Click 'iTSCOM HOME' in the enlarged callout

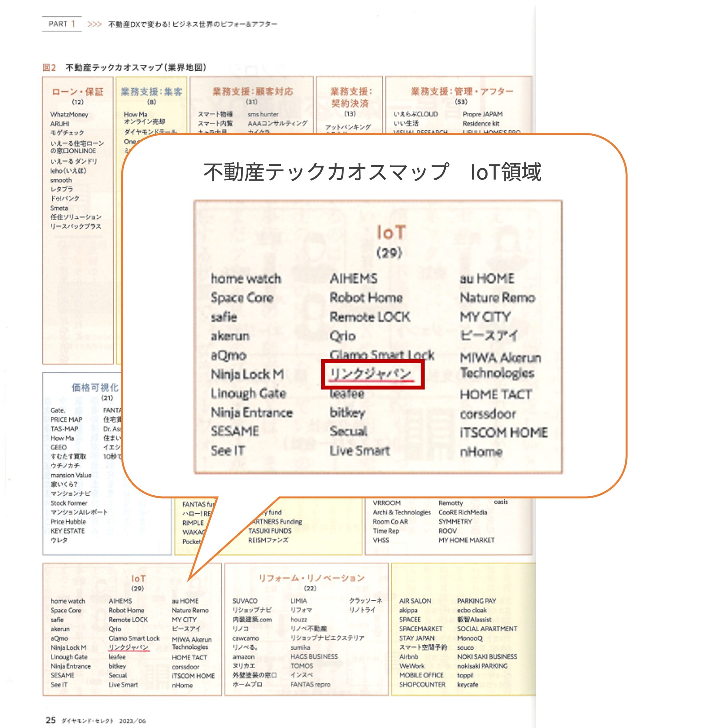(x=504, y=433)
